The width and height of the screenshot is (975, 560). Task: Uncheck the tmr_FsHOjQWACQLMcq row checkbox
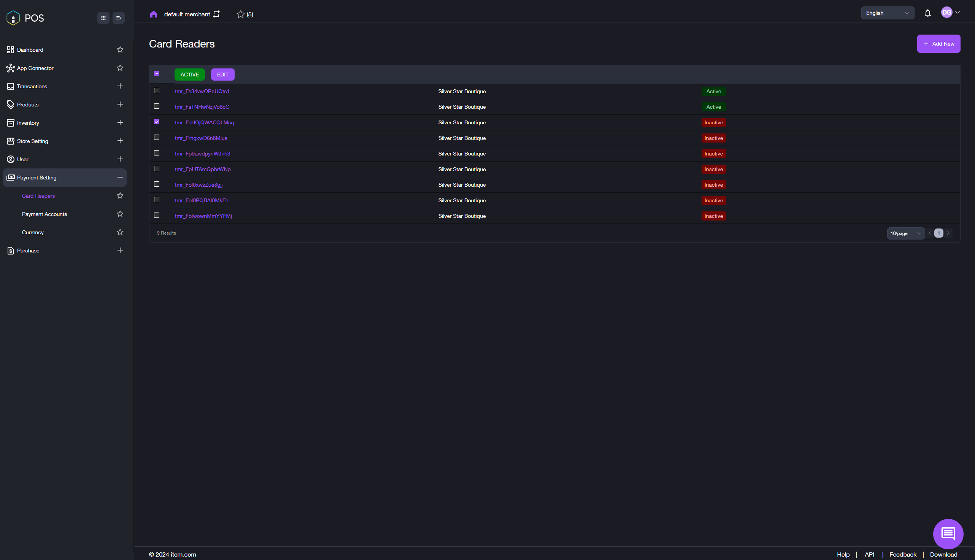pos(157,122)
